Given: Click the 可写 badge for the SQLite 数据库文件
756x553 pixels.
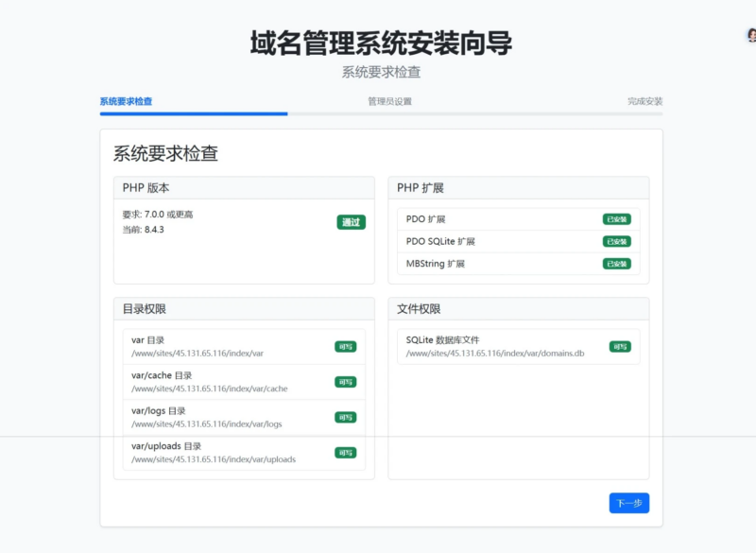Looking at the screenshot, I should (x=621, y=347).
